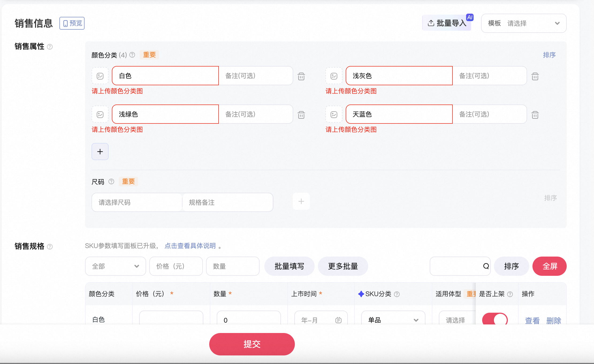
Task: Add a new size row with plus button
Action: (x=301, y=201)
